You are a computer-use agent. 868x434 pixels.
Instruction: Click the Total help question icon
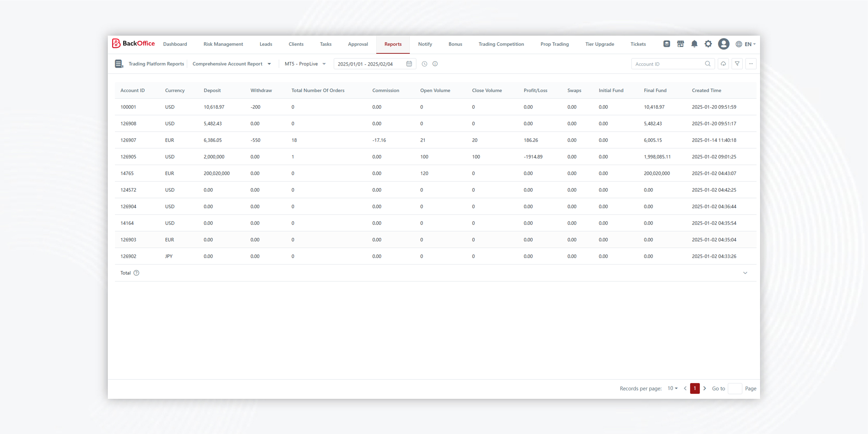[136, 273]
